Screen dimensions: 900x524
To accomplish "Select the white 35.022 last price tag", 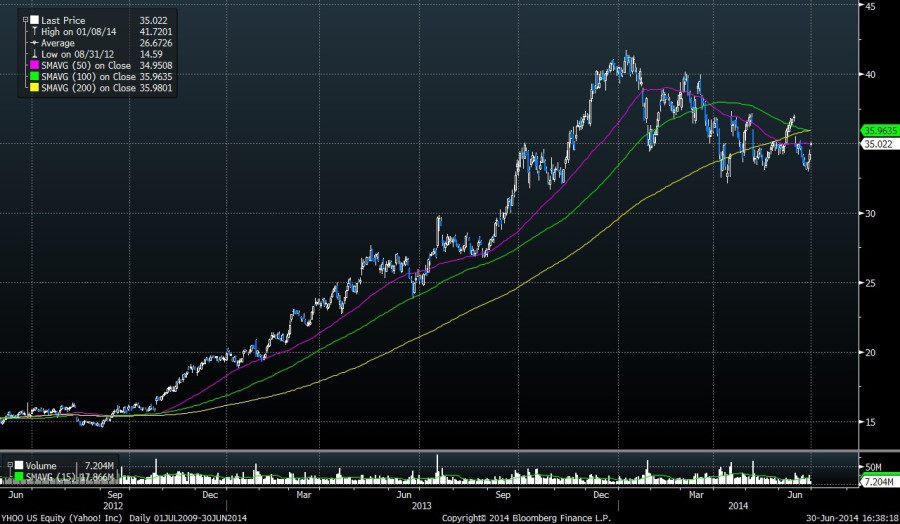I will 875,144.
